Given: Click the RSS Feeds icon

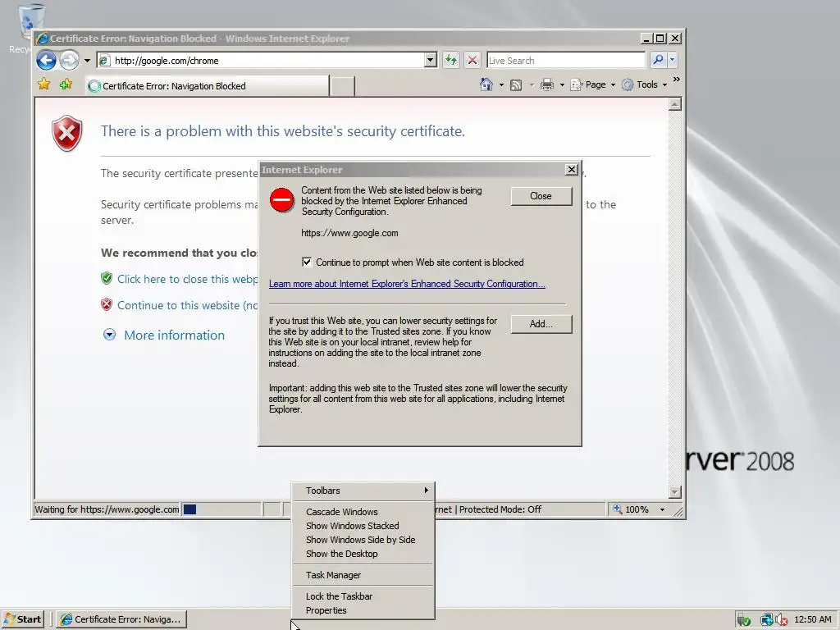Looking at the screenshot, I should click(516, 84).
